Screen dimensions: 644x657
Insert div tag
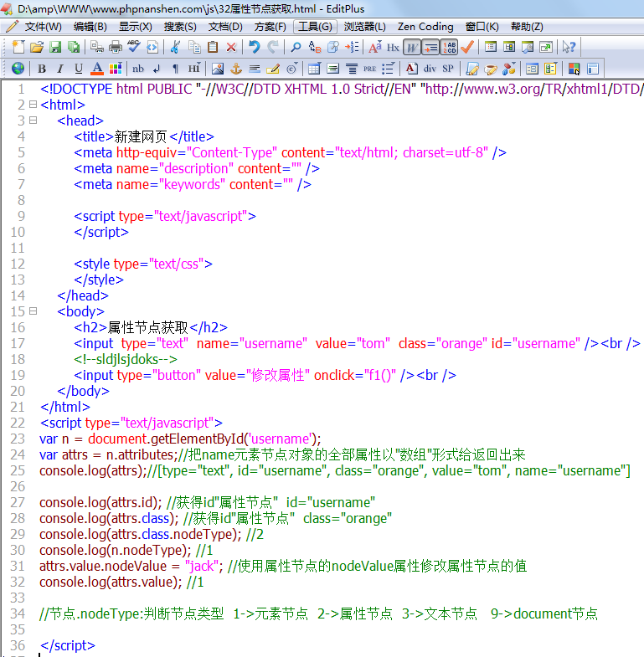click(x=430, y=69)
